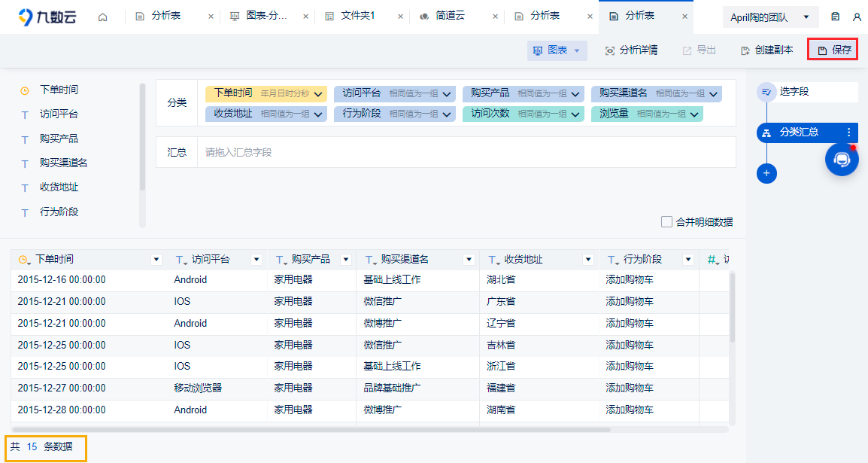Click the table vertical scrollbar
This screenshot has height=463, width=868.
point(732,307)
